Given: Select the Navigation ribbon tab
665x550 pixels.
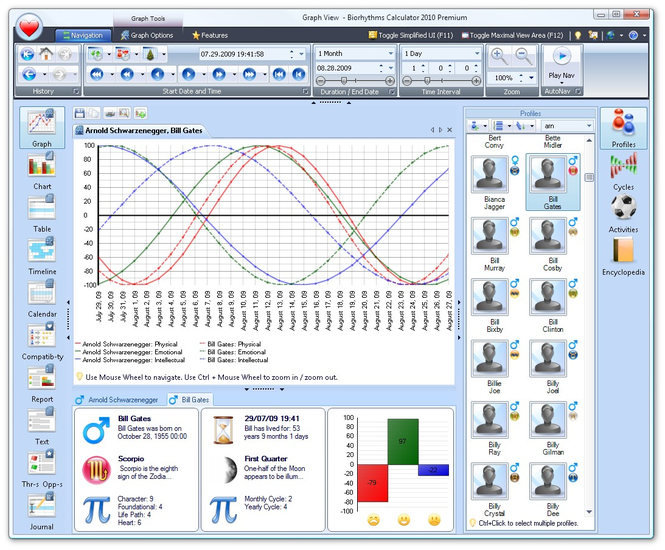Looking at the screenshot, I should (83, 36).
